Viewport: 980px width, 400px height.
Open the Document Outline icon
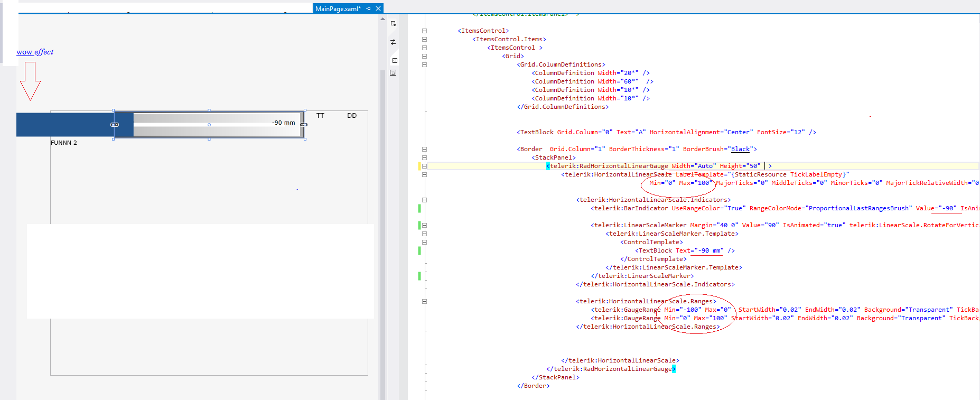[x=393, y=73]
